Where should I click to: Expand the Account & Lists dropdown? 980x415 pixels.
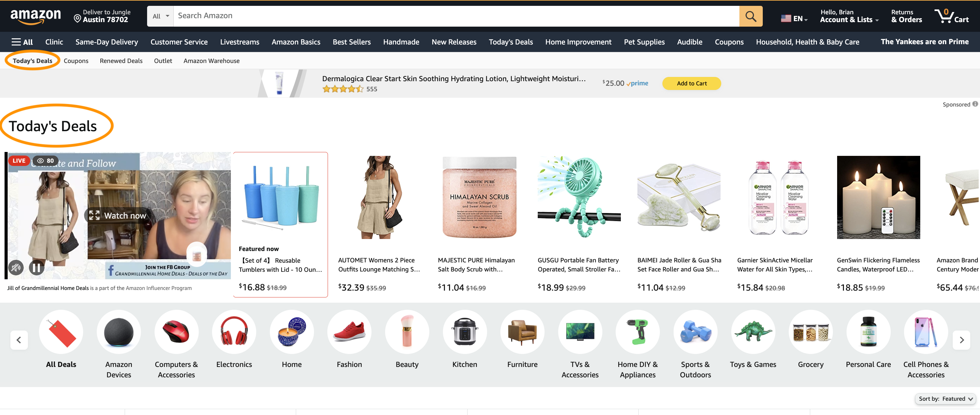848,16
